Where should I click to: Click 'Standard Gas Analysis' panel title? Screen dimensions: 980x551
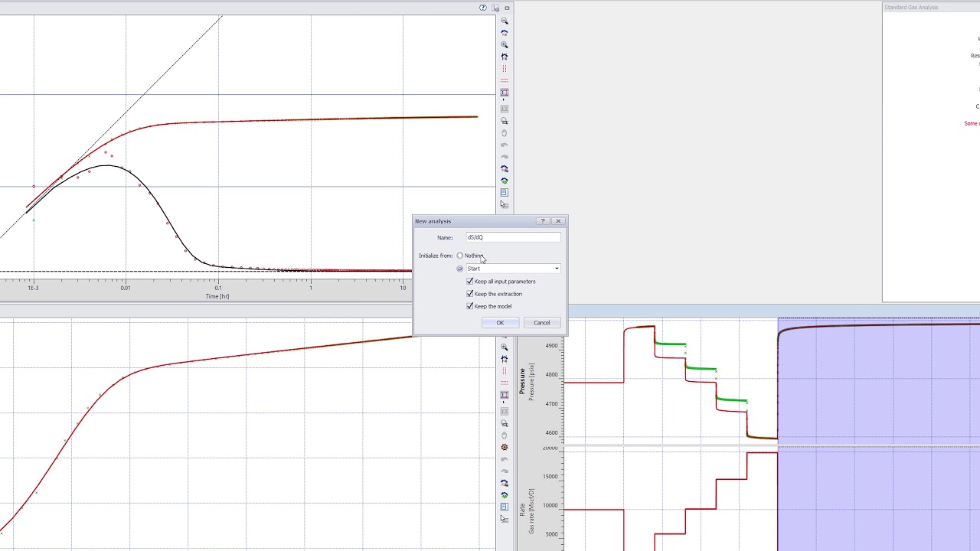911,8
